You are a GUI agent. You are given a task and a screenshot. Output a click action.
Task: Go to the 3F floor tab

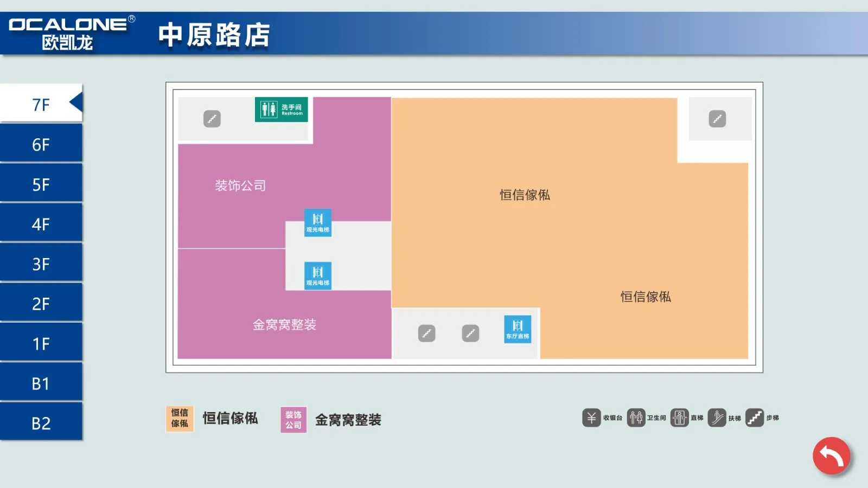pos(41,263)
